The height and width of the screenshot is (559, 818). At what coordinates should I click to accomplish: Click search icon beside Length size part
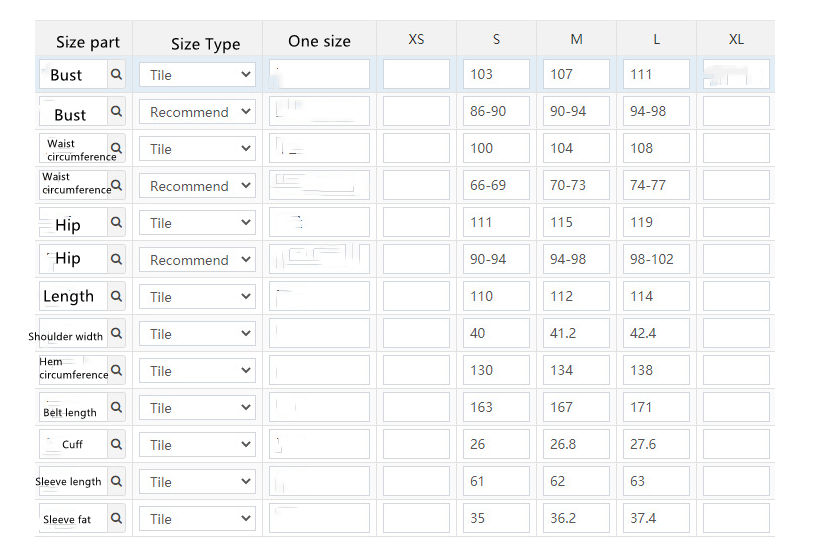(116, 296)
